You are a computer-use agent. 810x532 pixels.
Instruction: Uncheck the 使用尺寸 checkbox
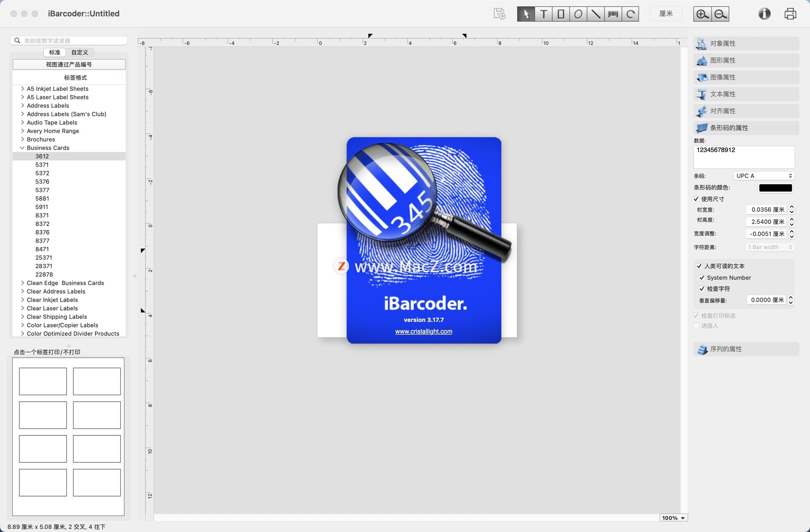coord(696,199)
